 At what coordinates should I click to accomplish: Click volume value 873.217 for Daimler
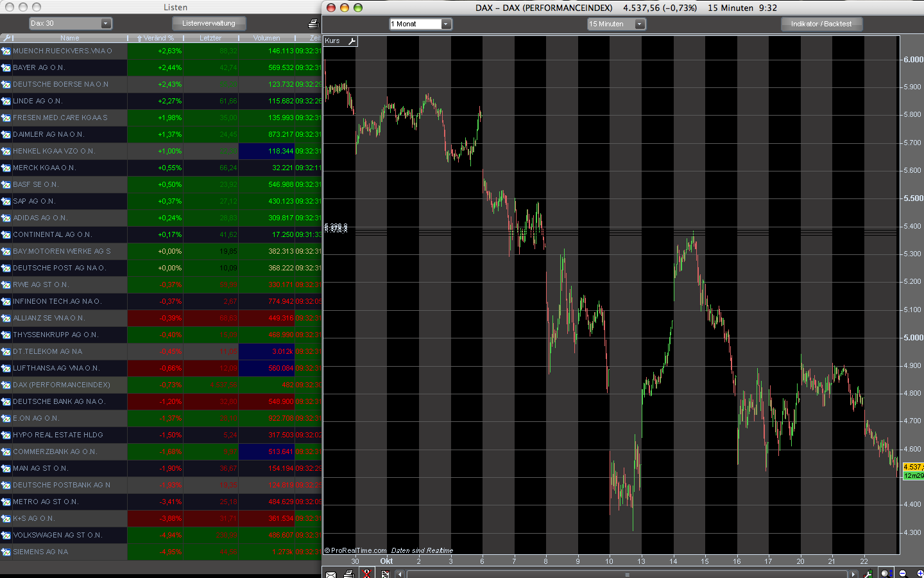(280, 134)
